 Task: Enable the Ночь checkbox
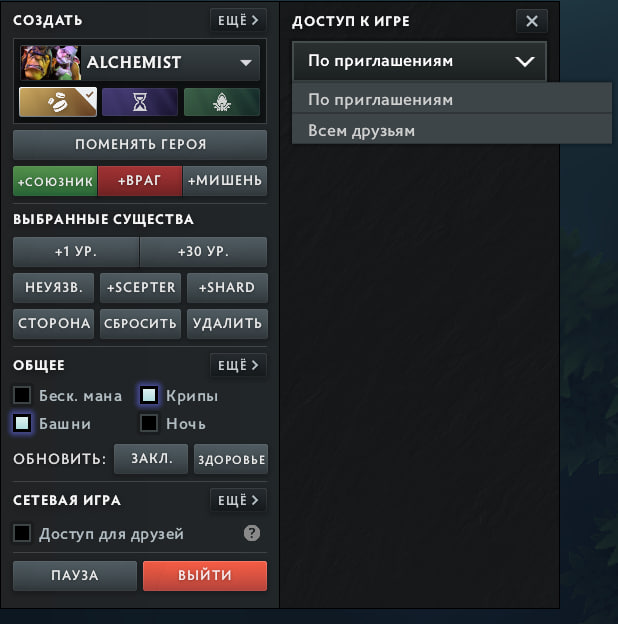pyautogui.click(x=149, y=423)
